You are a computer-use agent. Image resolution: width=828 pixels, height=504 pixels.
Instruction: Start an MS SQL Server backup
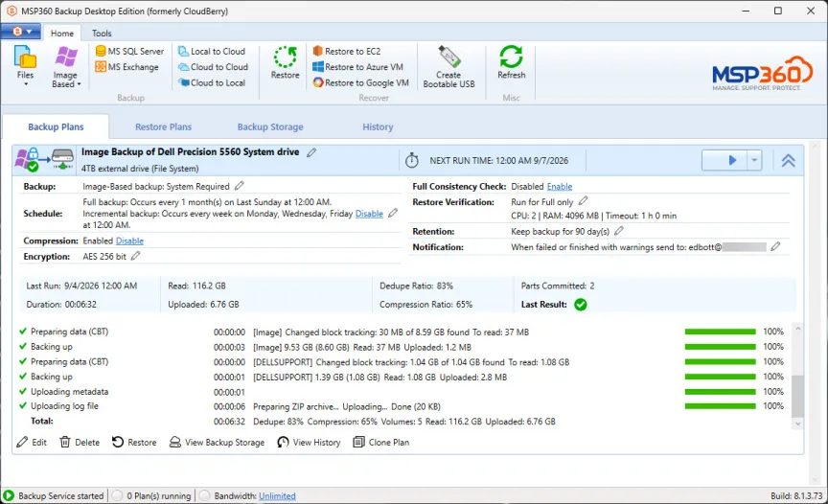point(129,51)
